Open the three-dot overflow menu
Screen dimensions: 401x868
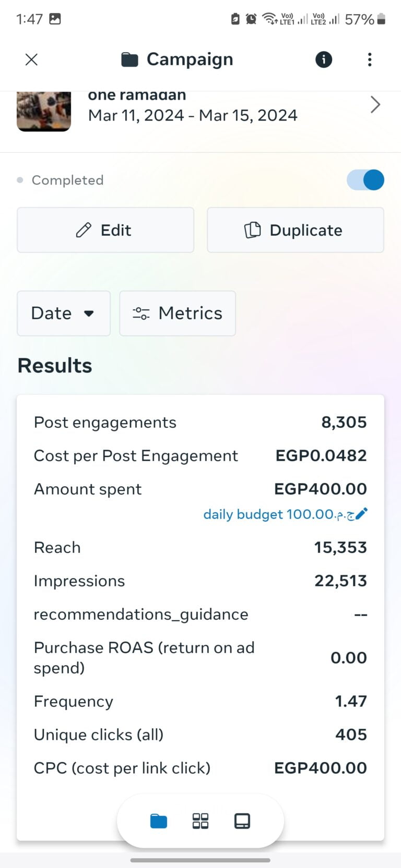[x=370, y=59]
